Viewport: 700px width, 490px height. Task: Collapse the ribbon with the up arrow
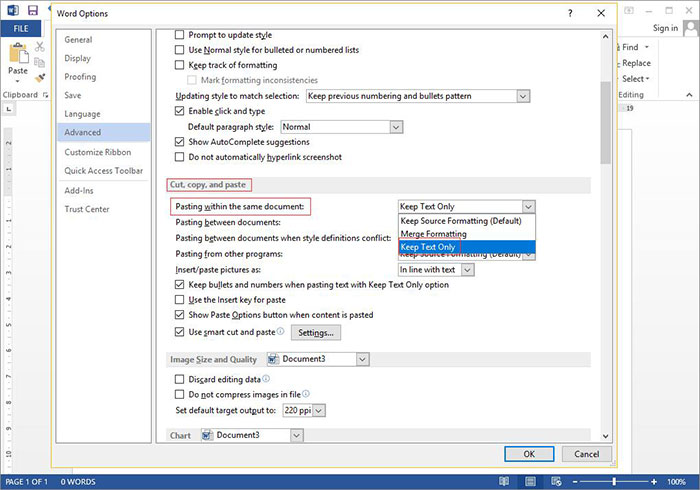click(689, 95)
